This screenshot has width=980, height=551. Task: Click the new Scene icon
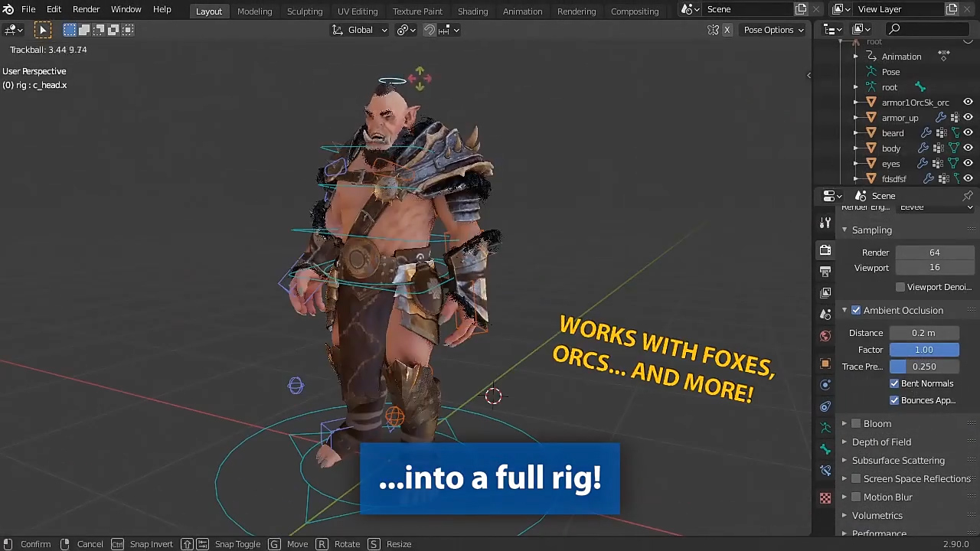click(801, 9)
